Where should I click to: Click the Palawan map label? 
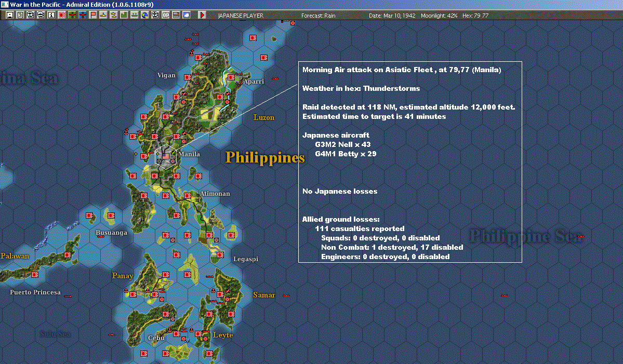click(x=15, y=256)
